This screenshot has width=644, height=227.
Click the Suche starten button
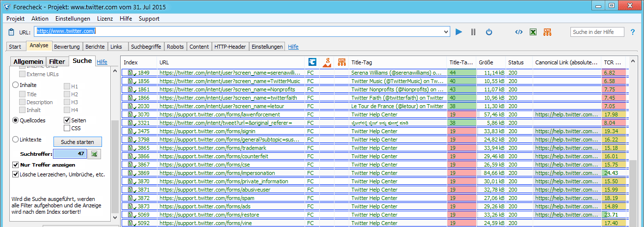(77, 142)
